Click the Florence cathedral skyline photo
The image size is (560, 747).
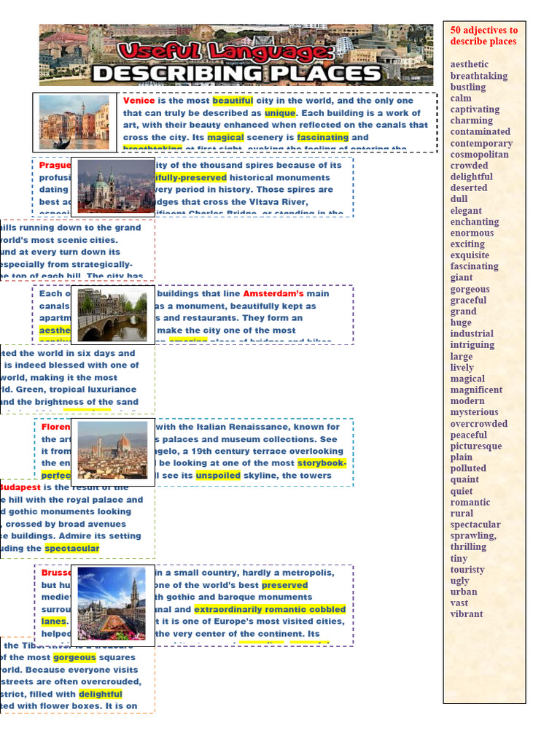click(113, 451)
